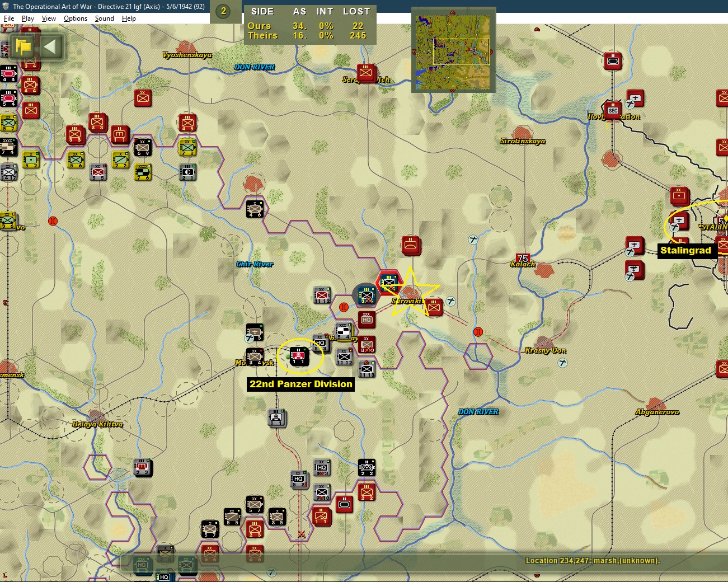Select the red XX unit 8 10

tap(367, 344)
